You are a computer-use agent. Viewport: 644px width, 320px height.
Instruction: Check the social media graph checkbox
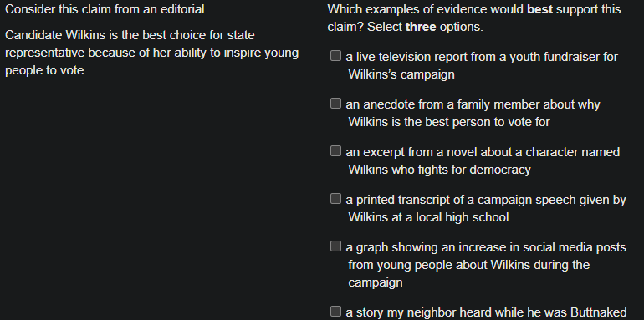[335, 246]
